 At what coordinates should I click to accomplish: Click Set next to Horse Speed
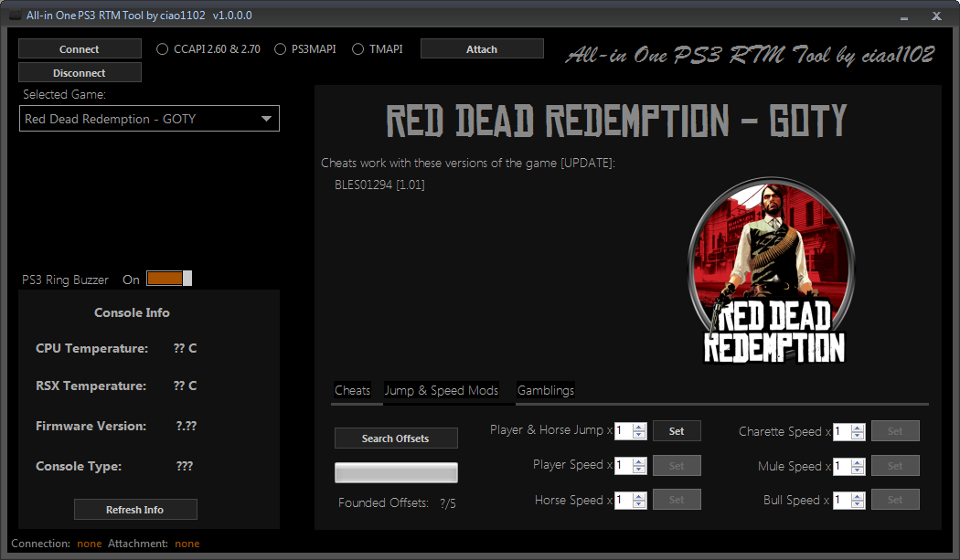pos(677,500)
